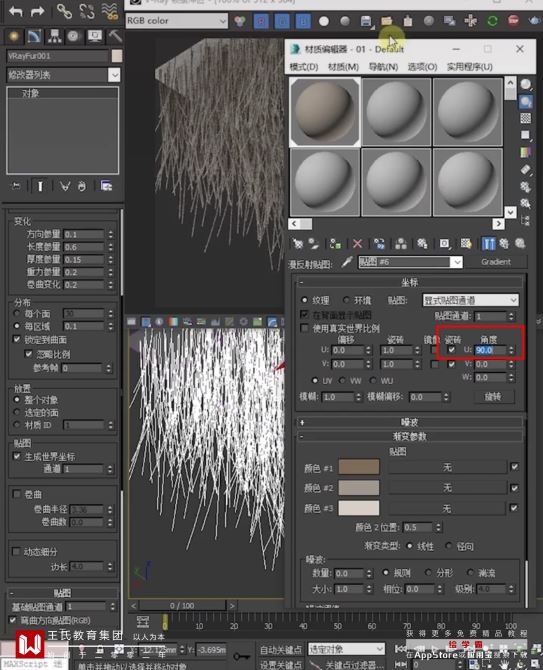Click the 设置关键点 button
This screenshot has width=543, height=670.
[x=281, y=664]
